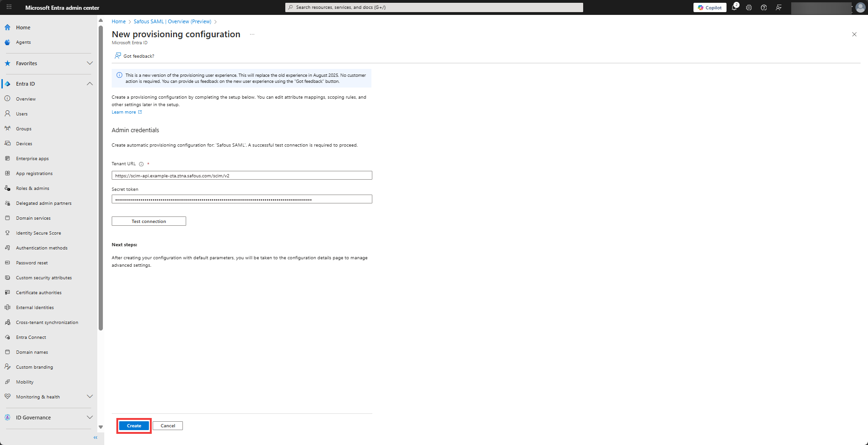Click the more options ellipsis beside title
The height and width of the screenshot is (445, 868).
coord(252,34)
